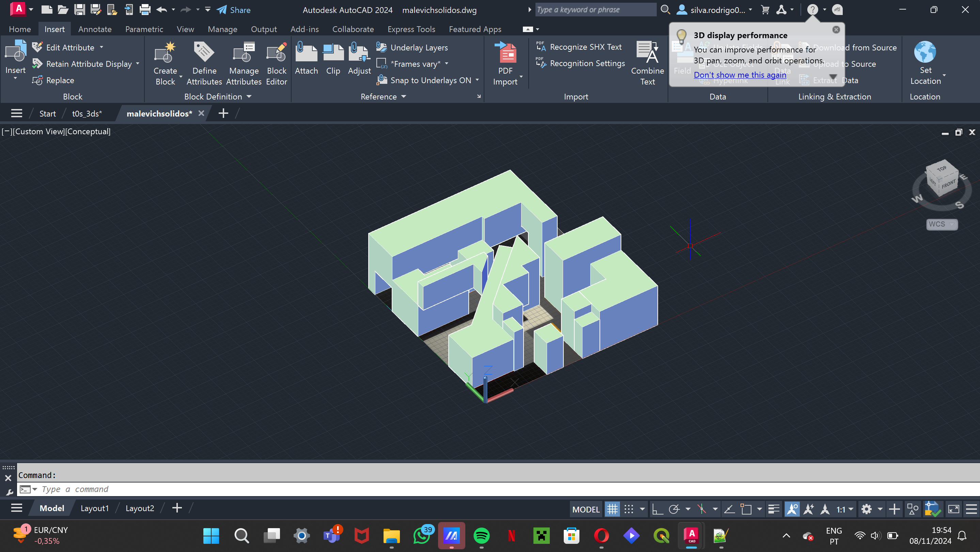Toggle object snap tracking in status bar

click(x=729, y=509)
